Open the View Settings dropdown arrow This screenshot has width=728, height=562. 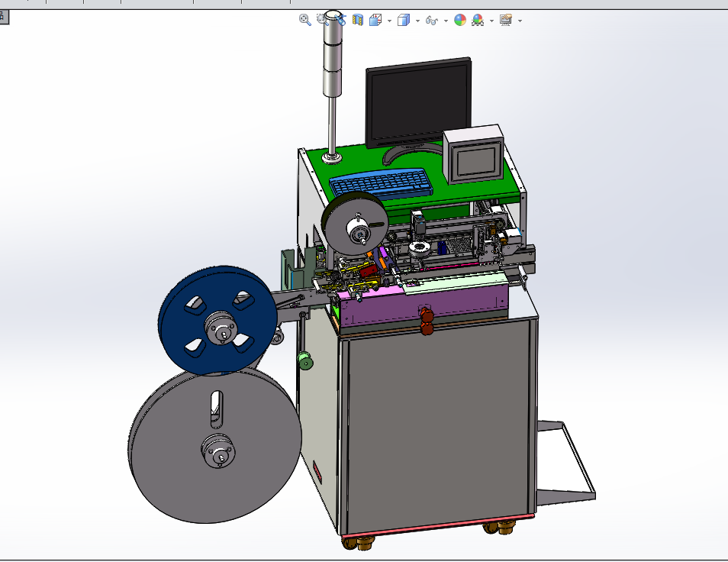520,21
